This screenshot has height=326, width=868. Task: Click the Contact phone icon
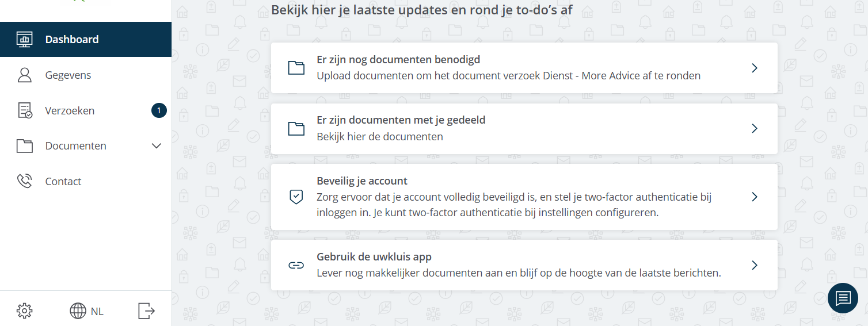(25, 182)
